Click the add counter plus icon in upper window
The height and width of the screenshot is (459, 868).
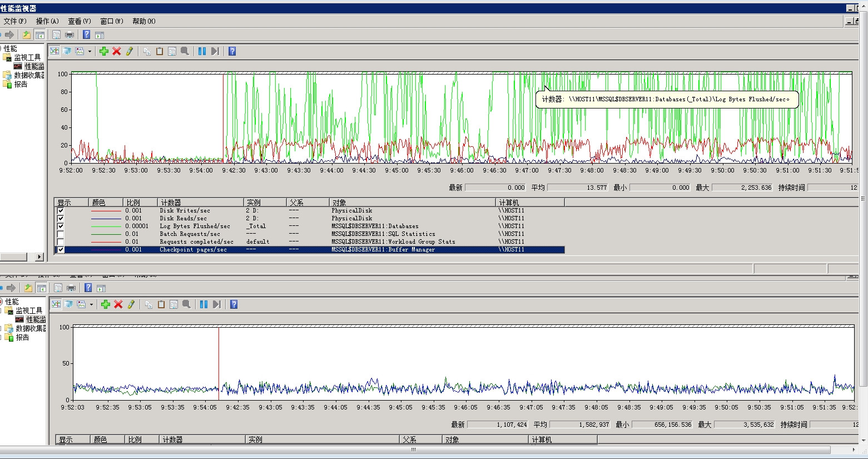click(104, 51)
